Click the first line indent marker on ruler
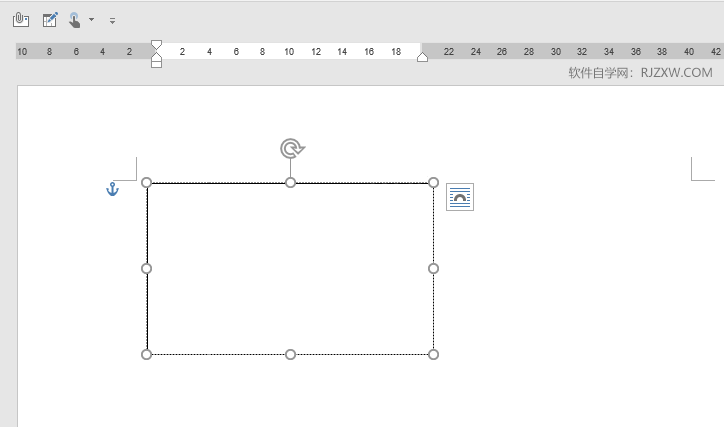This screenshot has height=427, width=724. [157, 45]
